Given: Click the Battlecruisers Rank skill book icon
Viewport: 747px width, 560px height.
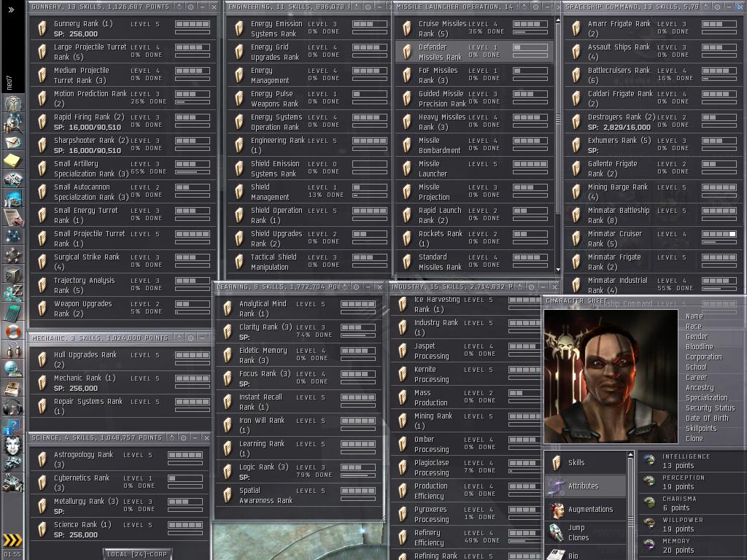Looking at the screenshot, I should [576, 75].
